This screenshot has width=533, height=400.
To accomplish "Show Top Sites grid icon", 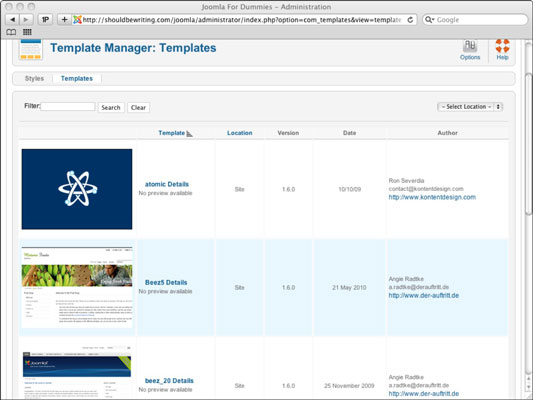I will (27, 32).
